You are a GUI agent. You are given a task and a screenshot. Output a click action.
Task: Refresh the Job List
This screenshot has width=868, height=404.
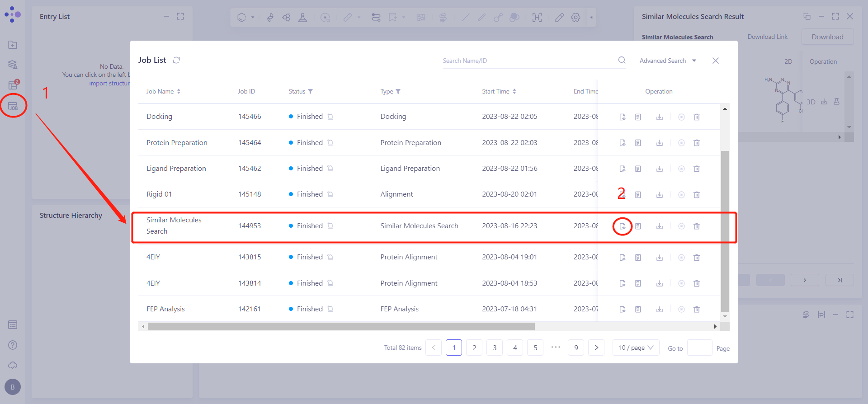(x=176, y=60)
